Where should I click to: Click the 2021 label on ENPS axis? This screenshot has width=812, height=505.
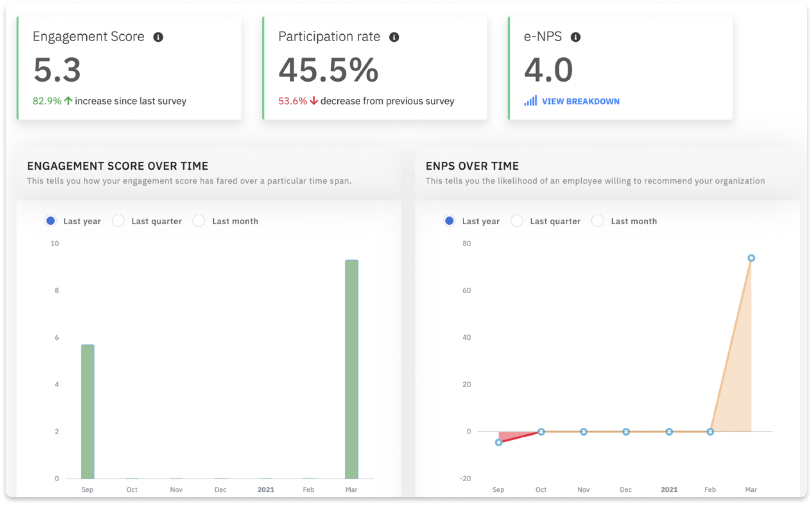click(x=669, y=489)
